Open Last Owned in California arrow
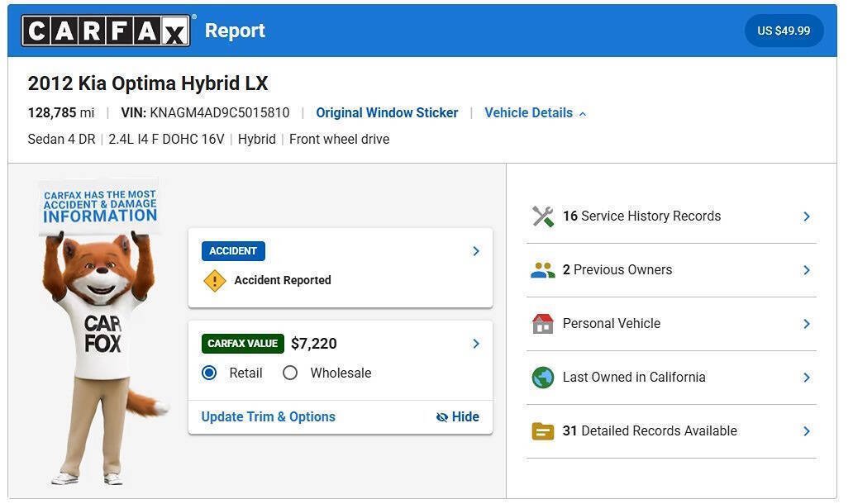The image size is (853, 504). 807,378
